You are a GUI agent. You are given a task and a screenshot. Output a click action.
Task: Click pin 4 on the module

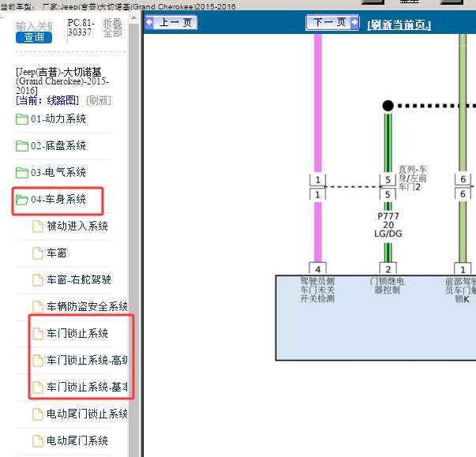pyautogui.click(x=317, y=269)
